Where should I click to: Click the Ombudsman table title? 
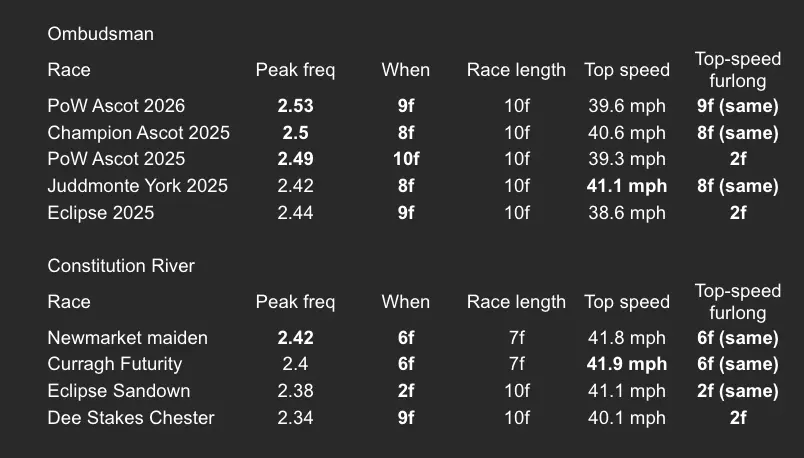(100, 34)
